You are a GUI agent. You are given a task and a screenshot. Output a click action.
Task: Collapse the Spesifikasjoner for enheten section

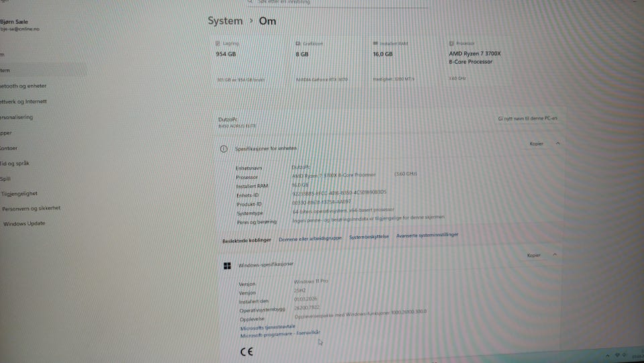click(557, 144)
